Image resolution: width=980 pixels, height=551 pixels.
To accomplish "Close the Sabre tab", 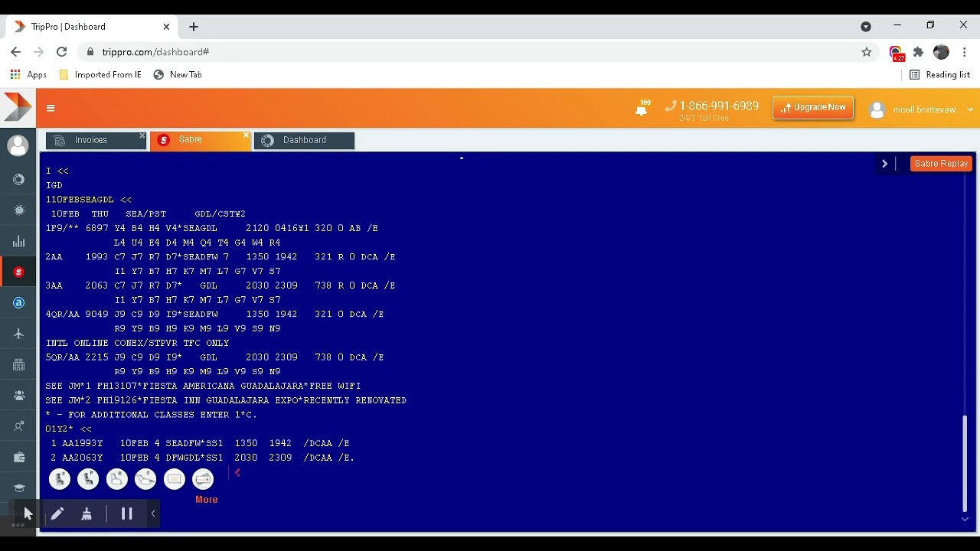I will click(x=246, y=136).
